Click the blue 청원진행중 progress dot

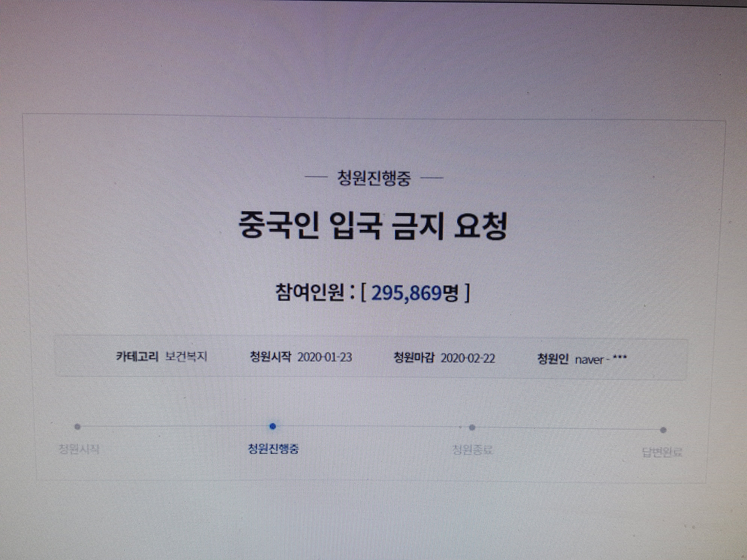pos(273,427)
